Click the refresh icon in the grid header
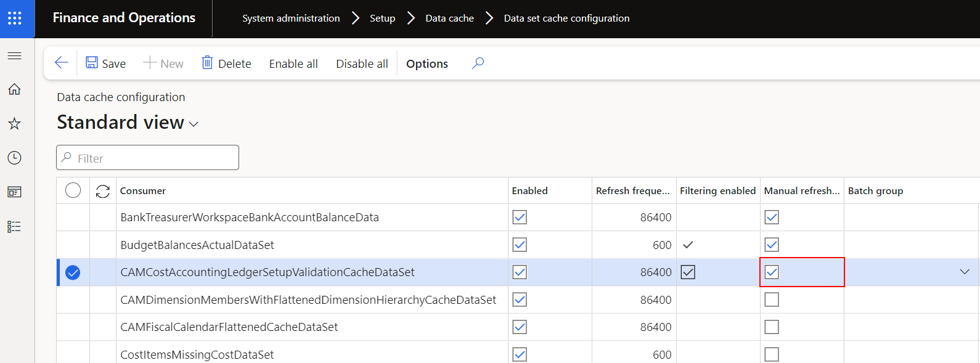The height and width of the screenshot is (363, 980). 103,191
